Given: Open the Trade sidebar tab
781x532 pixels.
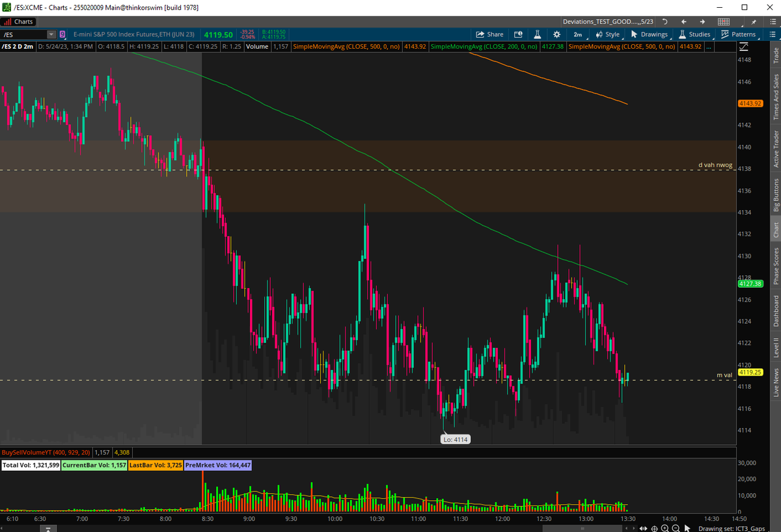Looking at the screenshot, I should [x=775, y=55].
